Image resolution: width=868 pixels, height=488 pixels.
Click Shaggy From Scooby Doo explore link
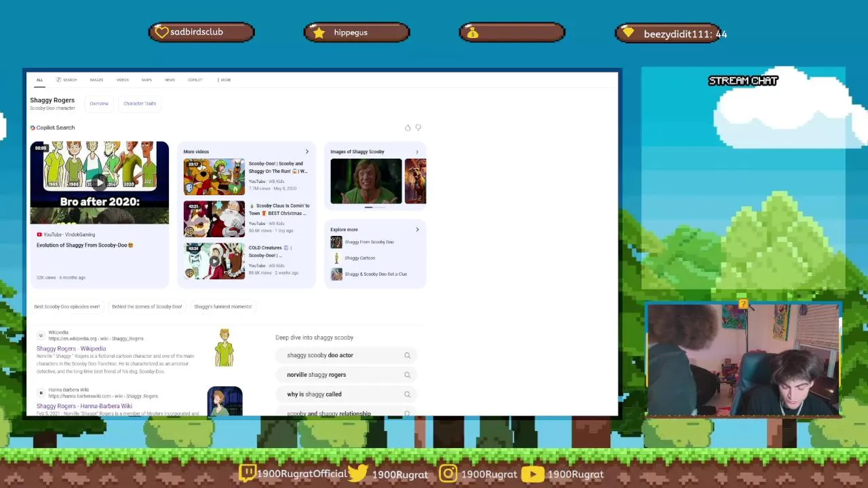point(369,242)
